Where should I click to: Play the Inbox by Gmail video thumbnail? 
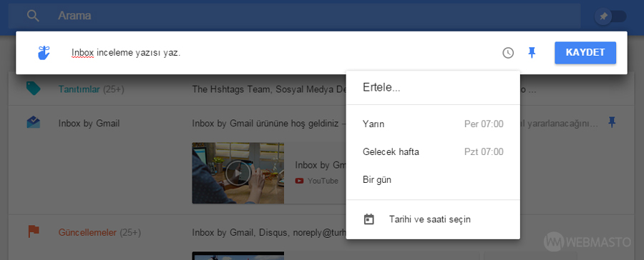[x=238, y=173]
